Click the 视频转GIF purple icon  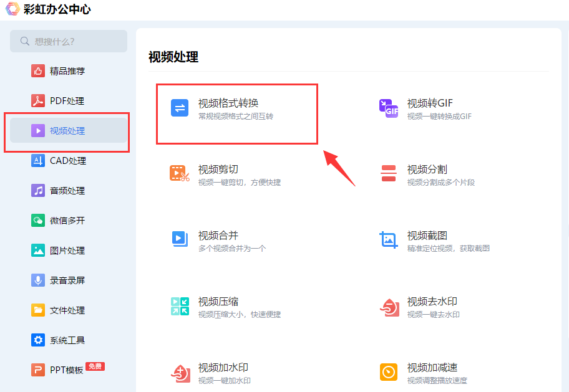tap(389, 108)
